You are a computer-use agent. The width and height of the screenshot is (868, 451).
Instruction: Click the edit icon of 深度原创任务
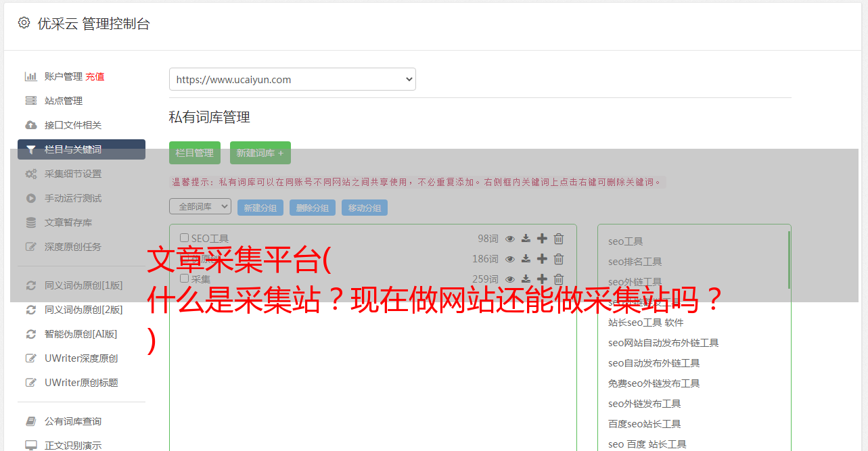tap(30, 247)
